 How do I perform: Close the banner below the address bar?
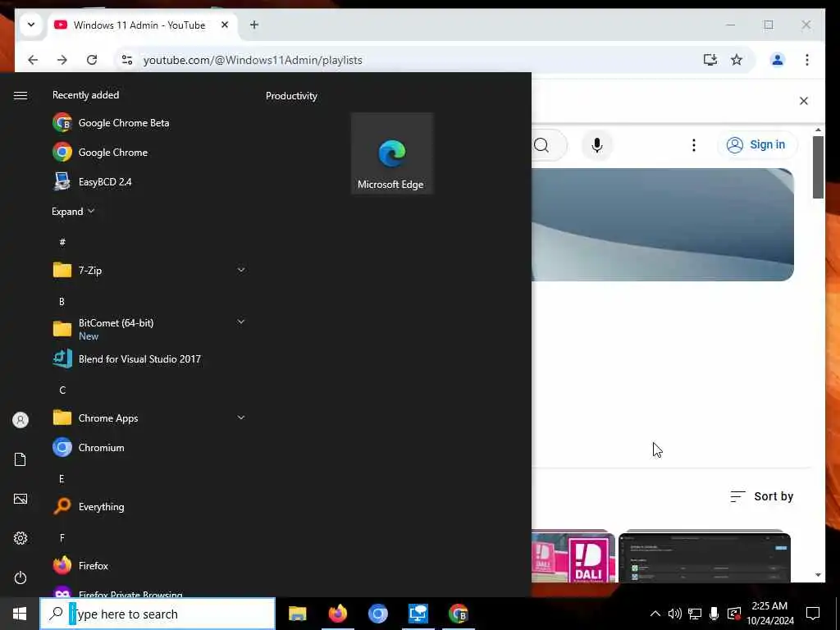[x=804, y=101]
